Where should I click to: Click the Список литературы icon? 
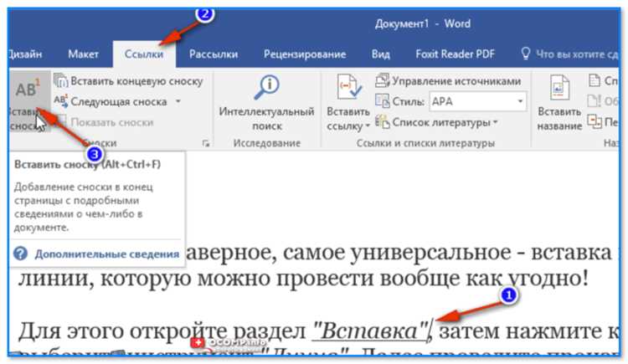point(382,121)
